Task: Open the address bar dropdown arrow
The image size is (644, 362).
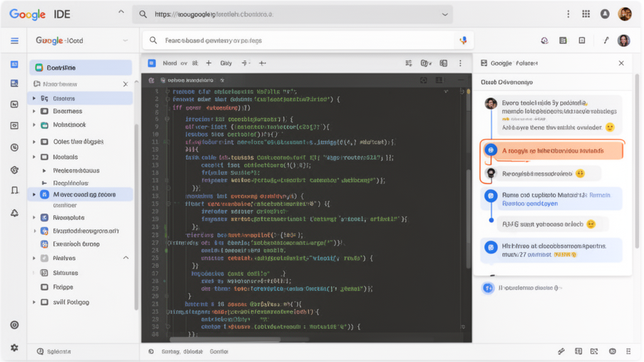Action: (x=445, y=14)
